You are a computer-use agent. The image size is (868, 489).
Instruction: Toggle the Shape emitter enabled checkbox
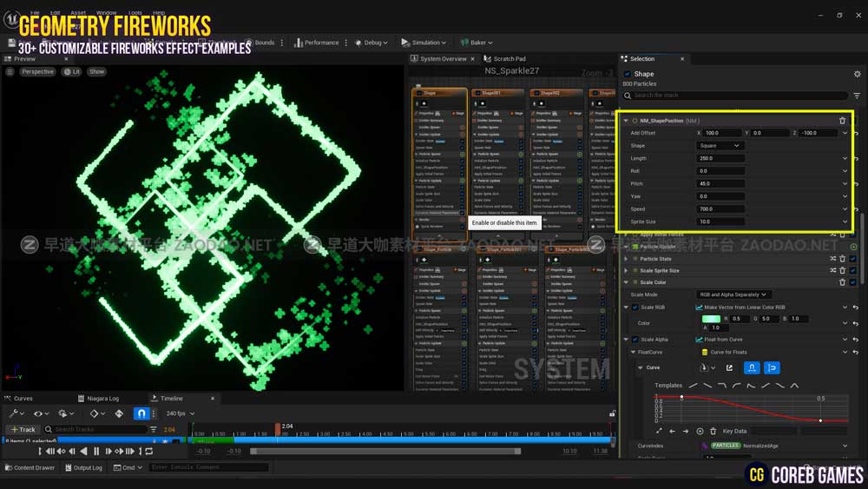628,74
